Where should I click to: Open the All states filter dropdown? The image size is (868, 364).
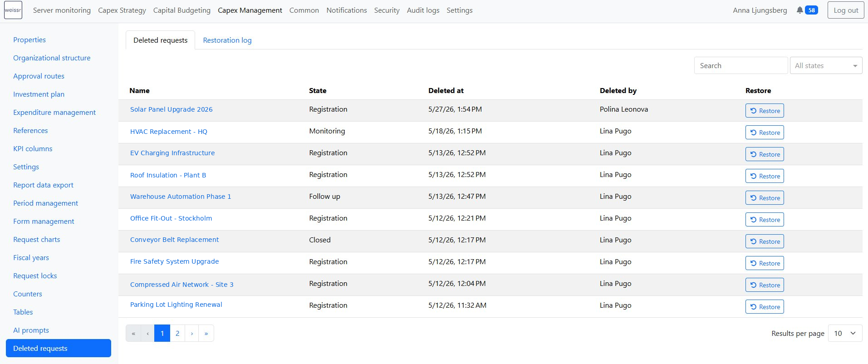pyautogui.click(x=826, y=65)
